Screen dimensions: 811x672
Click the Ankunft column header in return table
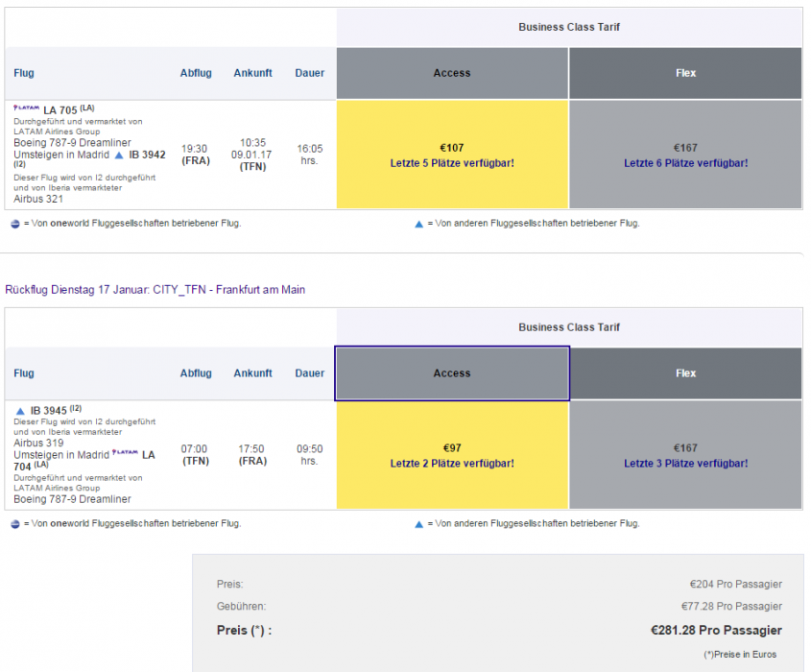[x=252, y=373]
